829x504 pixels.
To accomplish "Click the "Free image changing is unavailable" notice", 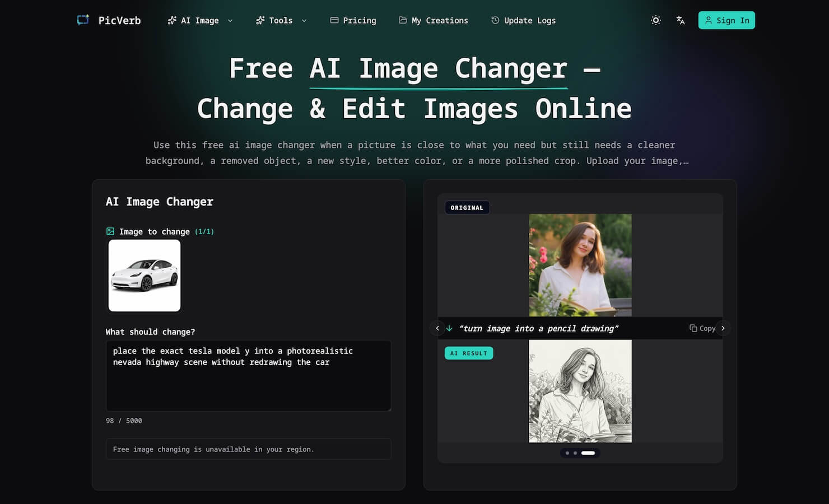I will (x=248, y=449).
